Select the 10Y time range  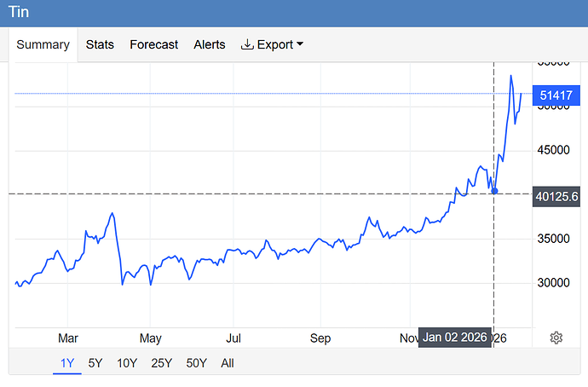pyautogui.click(x=127, y=363)
